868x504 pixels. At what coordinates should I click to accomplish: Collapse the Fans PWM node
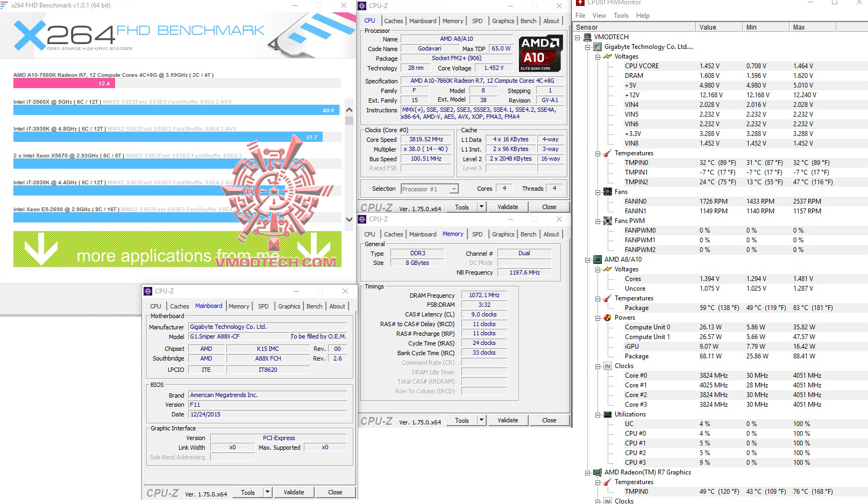(598, 221)
